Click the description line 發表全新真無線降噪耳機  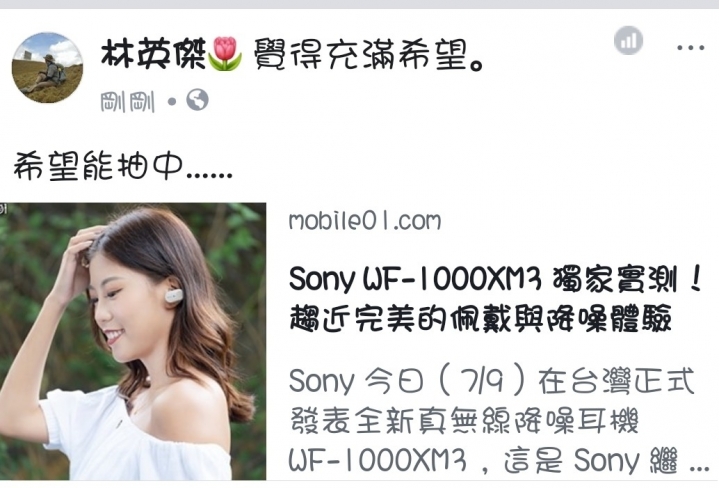tap(464, 421)
